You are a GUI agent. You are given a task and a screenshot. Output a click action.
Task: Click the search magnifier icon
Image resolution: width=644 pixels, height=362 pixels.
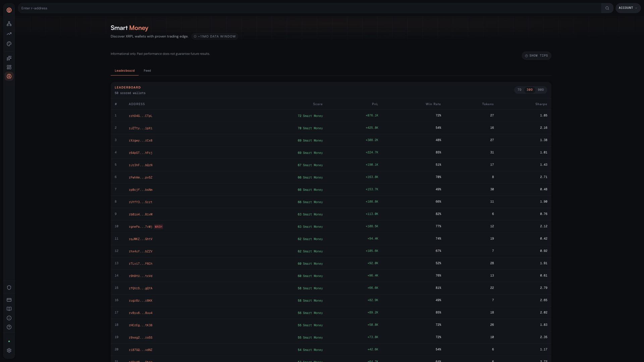(607, 8)
